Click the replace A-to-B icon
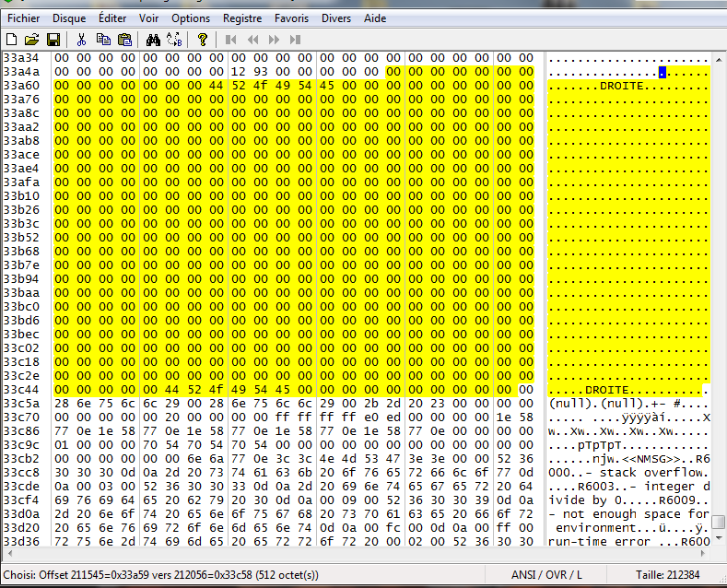Image resolution: width=727 pixels, height=588 pixels. tap(174, 40)
